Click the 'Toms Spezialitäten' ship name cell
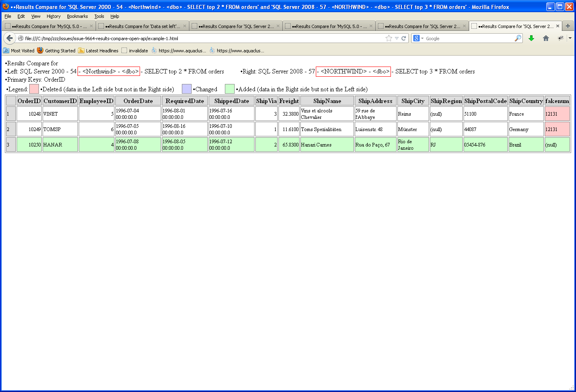Viewport: 576px width, 392px height. pyautogui.click(x=327, y=129)
